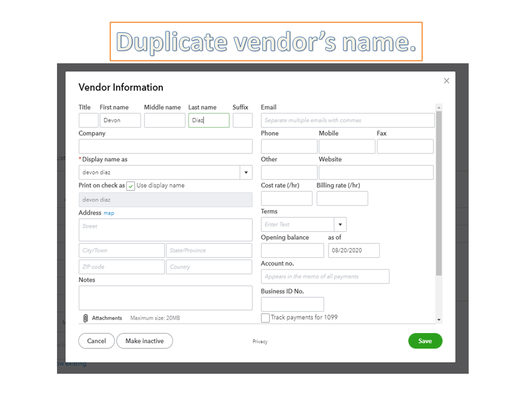The image size is (532, 399).
Task: Click inside the Notes text area
Action: (x=165, y=298)
